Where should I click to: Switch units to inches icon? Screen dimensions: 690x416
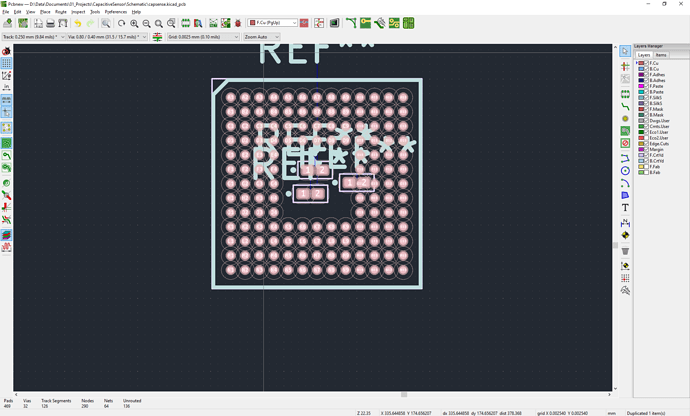tap(6, 88)
